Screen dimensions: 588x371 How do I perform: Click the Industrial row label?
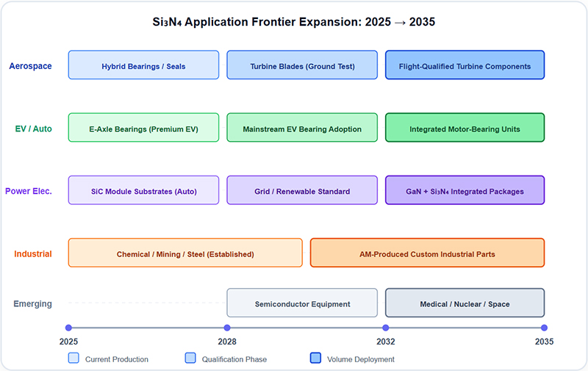point(33,253)
